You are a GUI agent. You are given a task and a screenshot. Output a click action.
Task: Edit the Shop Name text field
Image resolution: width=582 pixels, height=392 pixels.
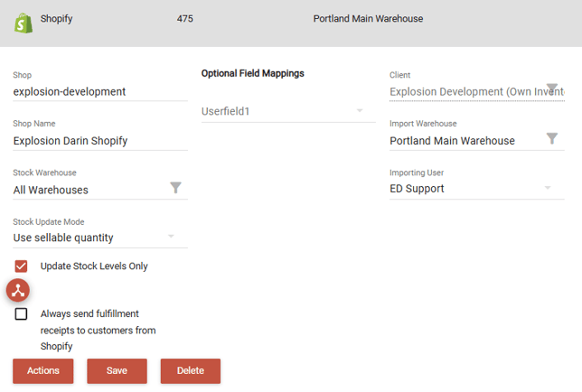99,140
